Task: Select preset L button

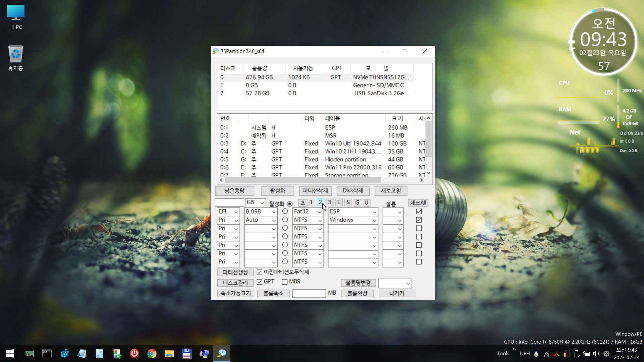Action: pyautogui.click(x=339, y=202)
